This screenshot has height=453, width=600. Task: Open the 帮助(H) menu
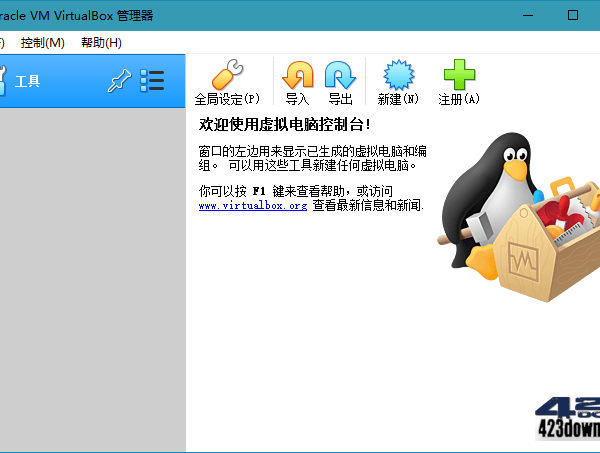(101, 43)
